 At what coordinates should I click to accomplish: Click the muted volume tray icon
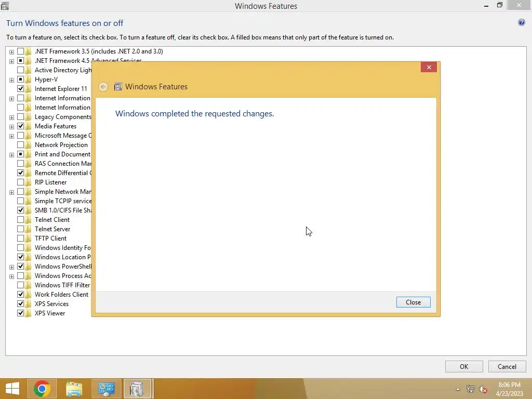click(483, 389)
